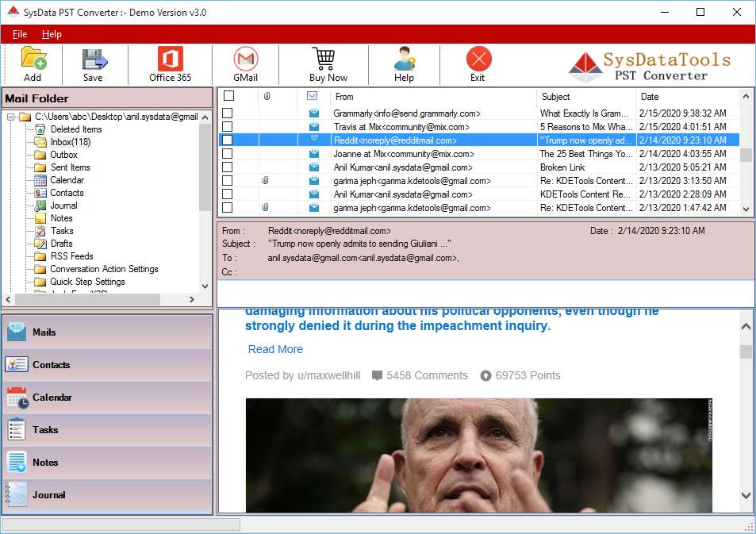
Task: Click the Giuliani image in preview
Action: pos(479,455)
